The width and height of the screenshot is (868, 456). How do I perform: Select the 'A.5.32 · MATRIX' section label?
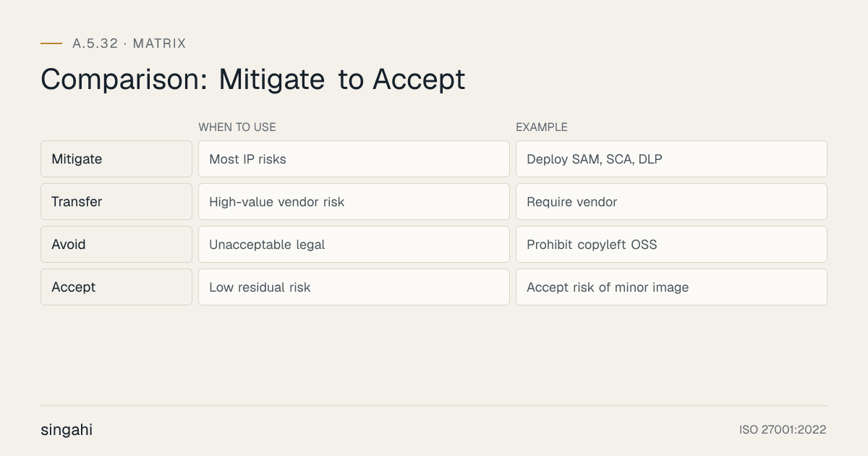click(x=129, y=43)
